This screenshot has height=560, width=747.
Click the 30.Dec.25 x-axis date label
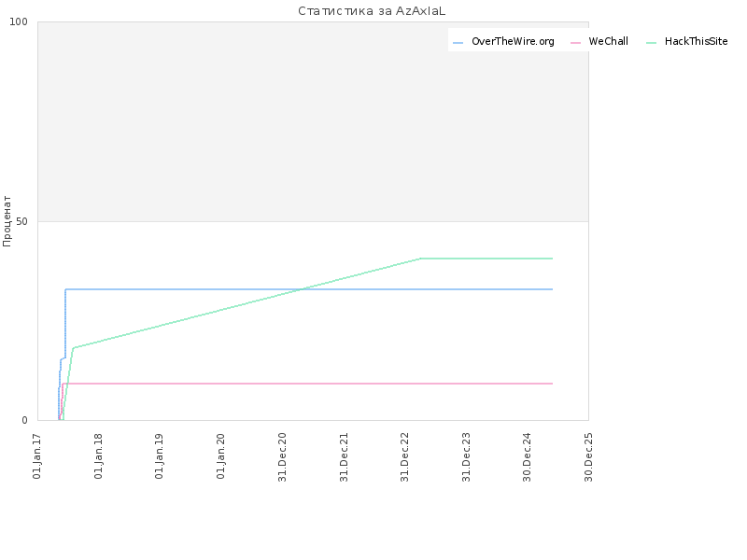pos(588,457)
